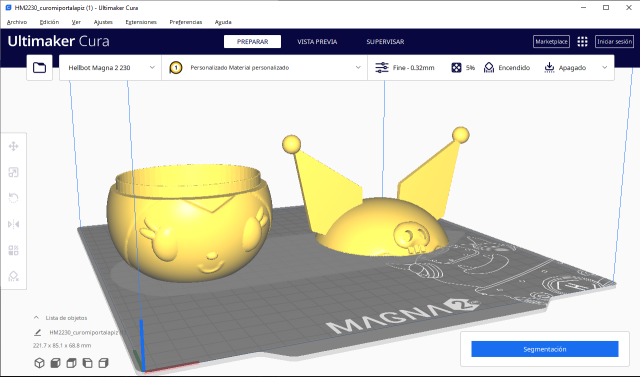Select the Rotate tool in sidebar
This screenshot has height=377, width=640.
pos(13,198)
